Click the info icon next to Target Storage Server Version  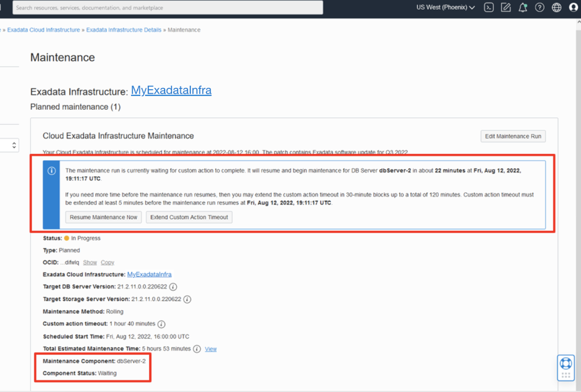187,299
